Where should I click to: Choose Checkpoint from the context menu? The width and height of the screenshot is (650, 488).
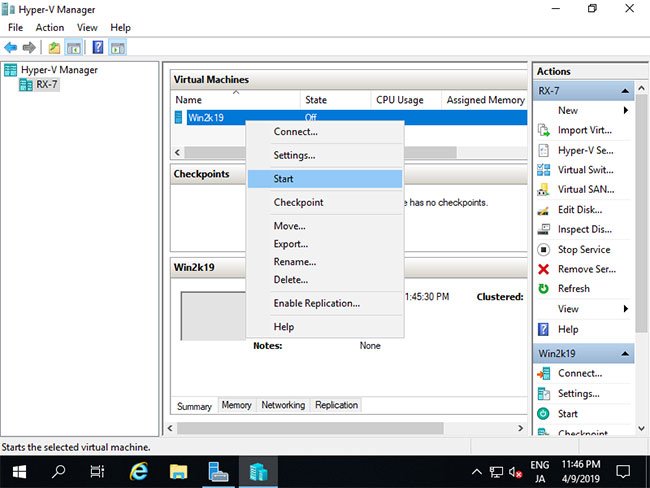pyautogui.click(x=325, y=203)
